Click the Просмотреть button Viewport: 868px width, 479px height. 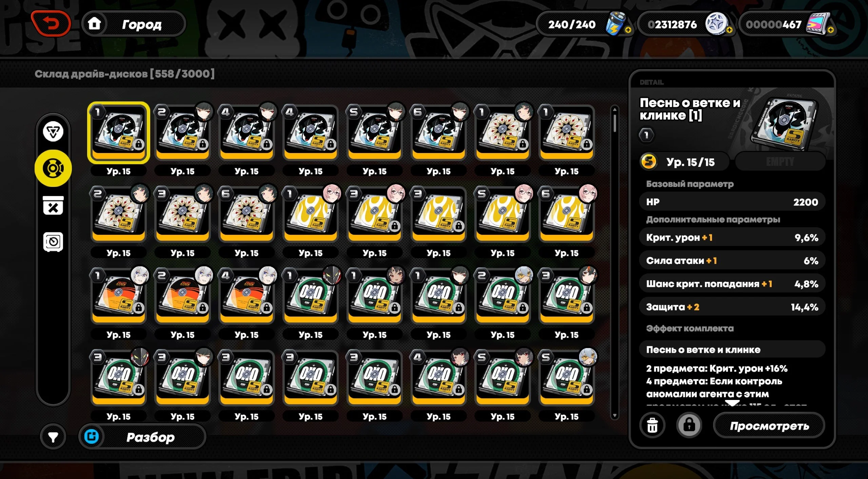click(769, 425)
